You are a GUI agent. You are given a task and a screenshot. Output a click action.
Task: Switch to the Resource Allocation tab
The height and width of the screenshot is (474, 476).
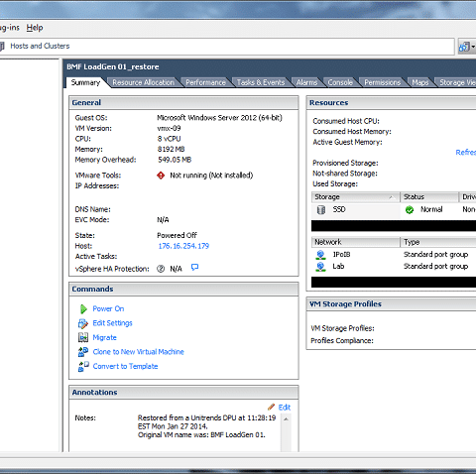[x=143, y=82]
